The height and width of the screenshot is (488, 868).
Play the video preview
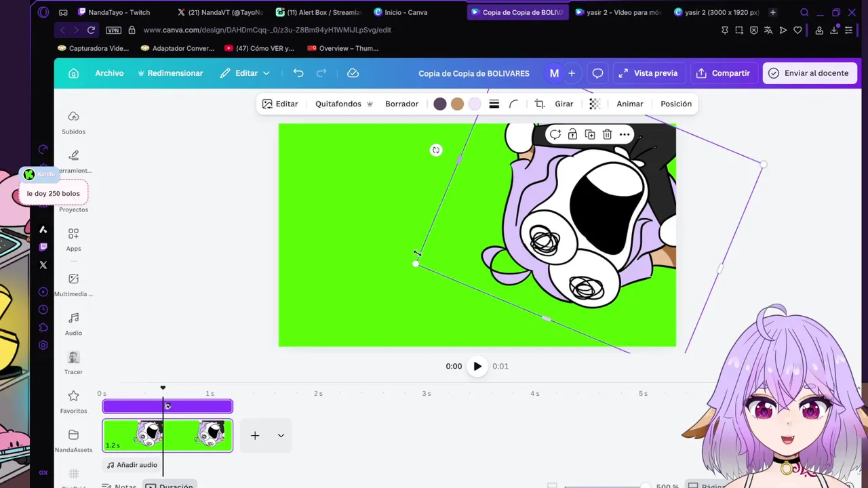click(x=477, y=366)
